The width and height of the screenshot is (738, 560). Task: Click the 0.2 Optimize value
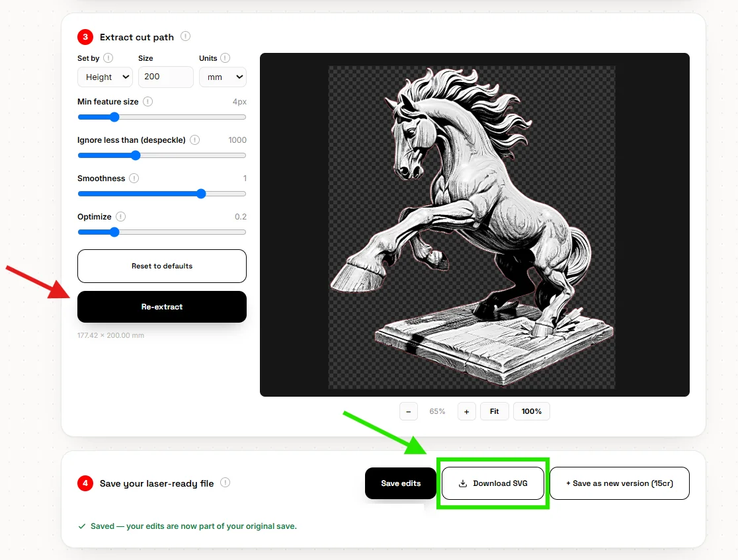coord(241,216)
